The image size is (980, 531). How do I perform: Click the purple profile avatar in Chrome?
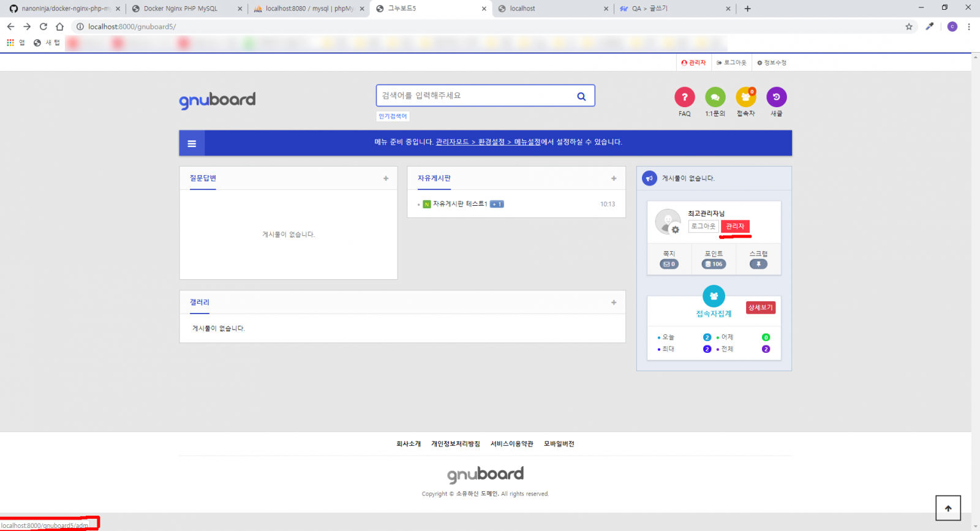click(x=952, y=26)
